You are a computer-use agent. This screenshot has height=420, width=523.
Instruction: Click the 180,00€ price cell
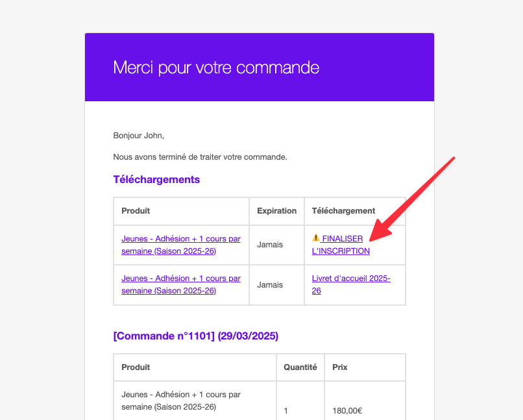347,411
